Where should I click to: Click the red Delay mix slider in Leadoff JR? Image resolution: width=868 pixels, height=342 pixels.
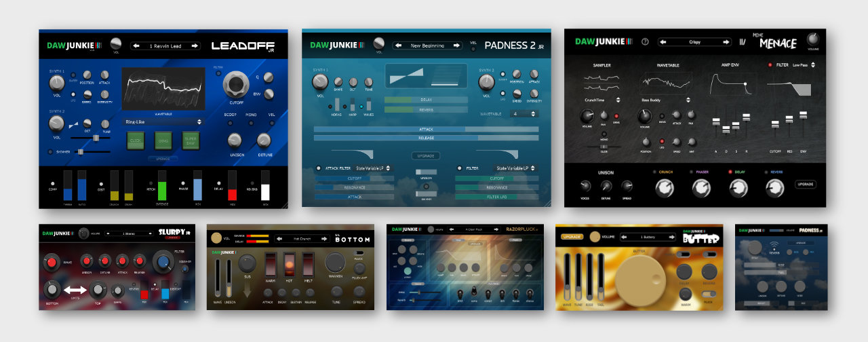click(232, 185)
